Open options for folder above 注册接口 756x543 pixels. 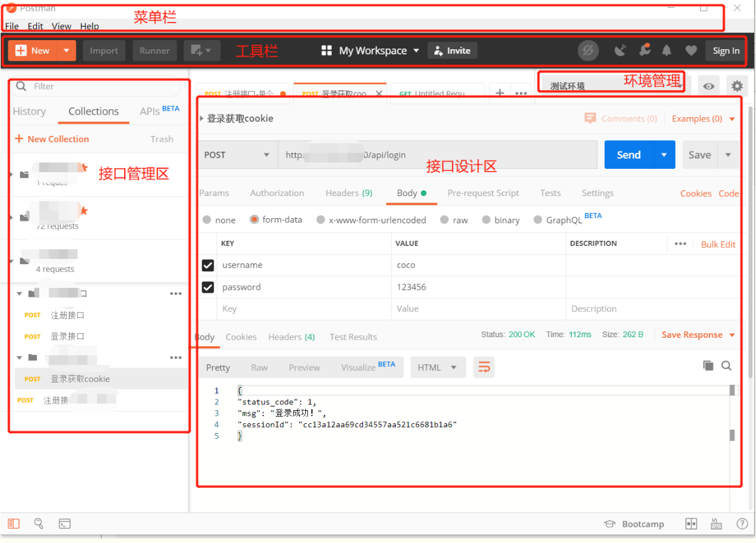point(175,293)
